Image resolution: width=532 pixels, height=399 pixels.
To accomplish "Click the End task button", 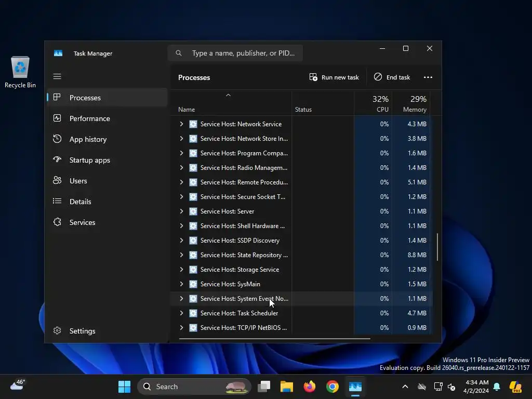I will tap(392, 77).
